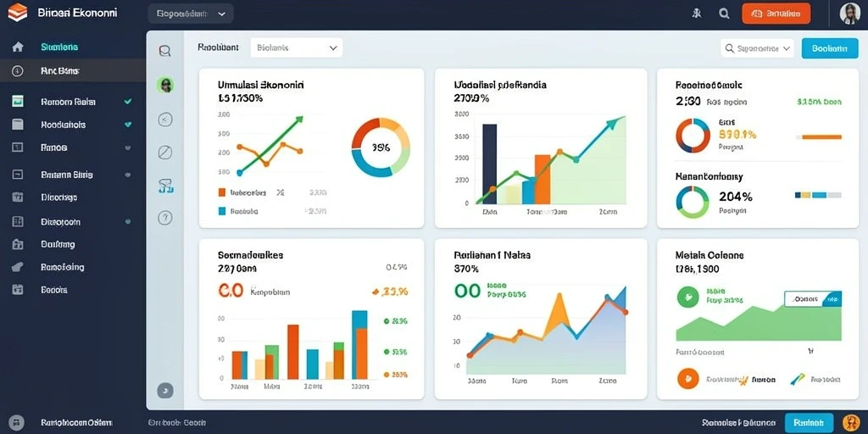Click the orange button in the top bar

(776, 14)
